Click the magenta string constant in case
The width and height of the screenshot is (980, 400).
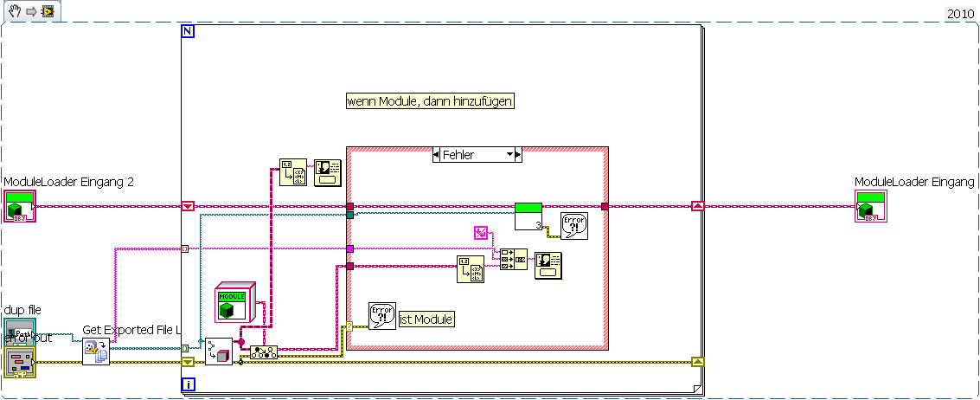[480, 234]
